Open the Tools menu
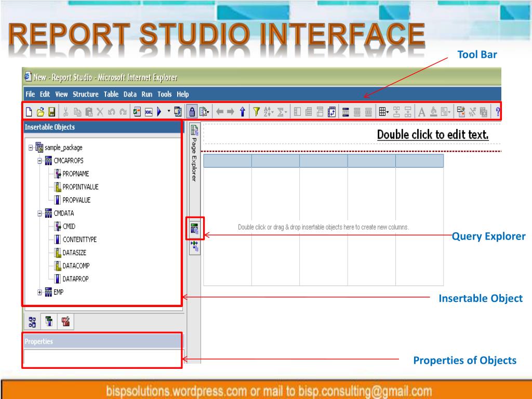 (165, 94)
